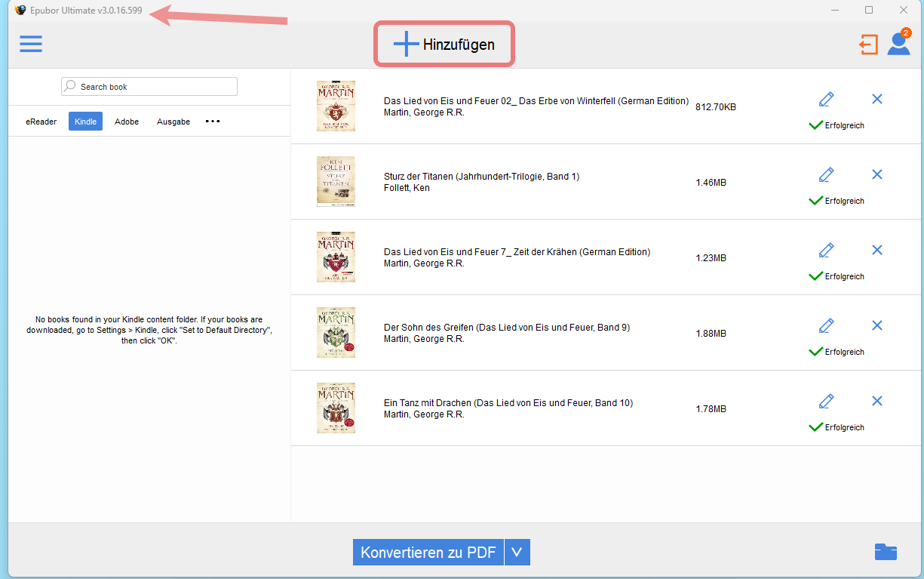Edit metadata of Der Sohn des Greifen
Viewport: 924px width, 579px height.
click(x=827, y=325)
